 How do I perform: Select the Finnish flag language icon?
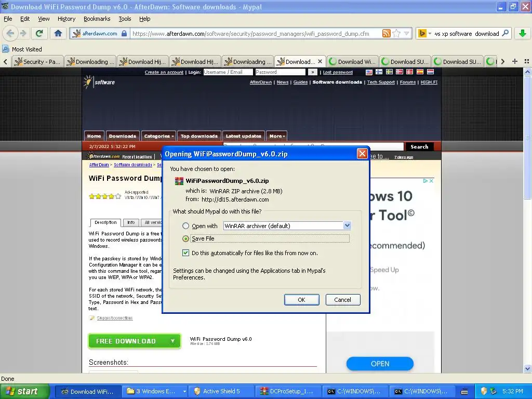tap(379, 72)
